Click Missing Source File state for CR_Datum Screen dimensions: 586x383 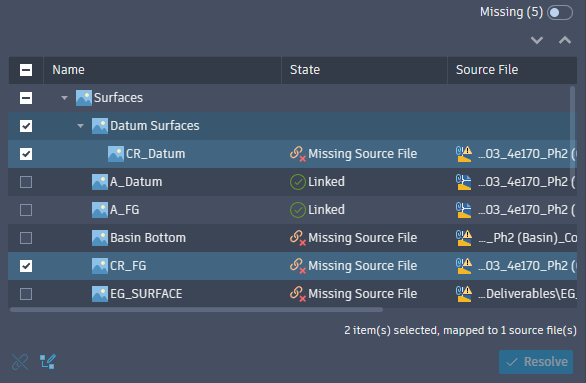(x=363, y=154)
